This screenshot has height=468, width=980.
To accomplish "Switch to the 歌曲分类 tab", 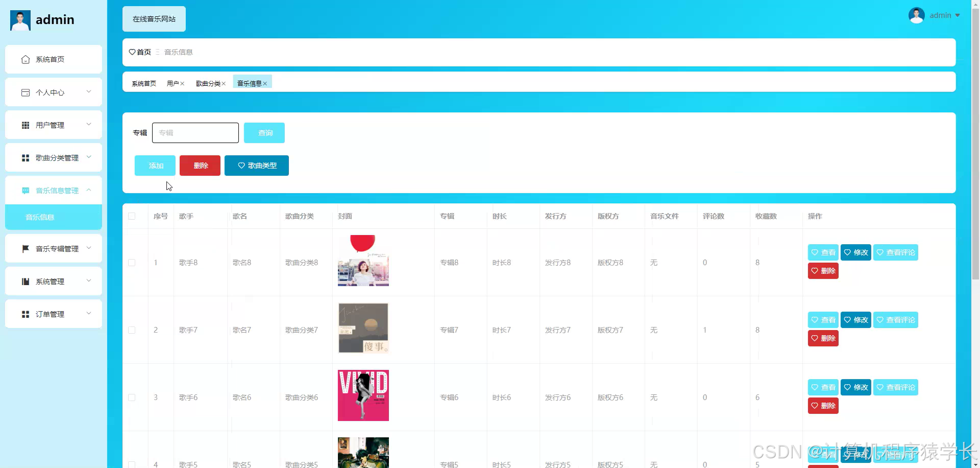I will coord(208,83).
